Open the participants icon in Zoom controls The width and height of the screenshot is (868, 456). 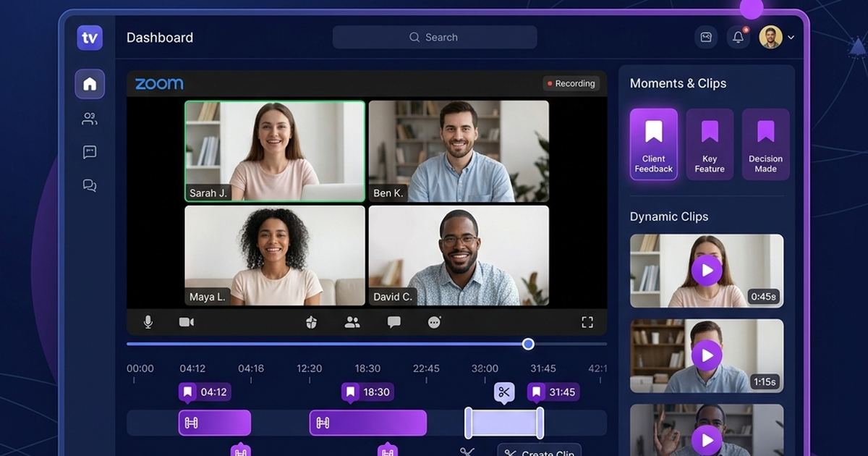pyautogui.click(x=352, y=322)
